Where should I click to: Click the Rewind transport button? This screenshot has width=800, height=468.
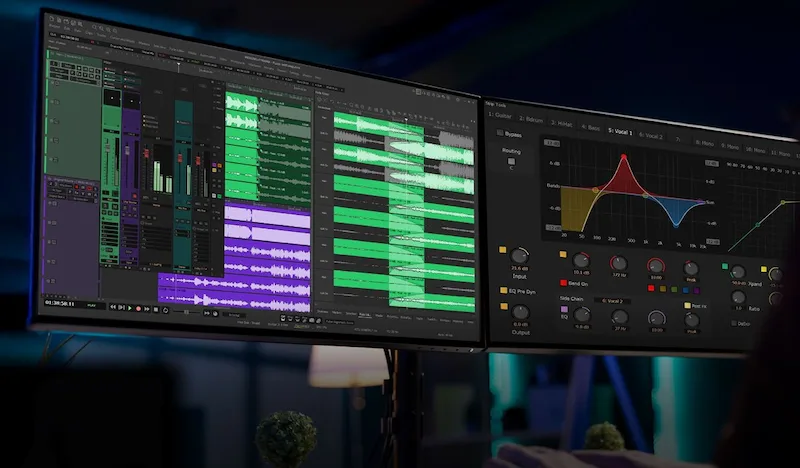point(113,306)
